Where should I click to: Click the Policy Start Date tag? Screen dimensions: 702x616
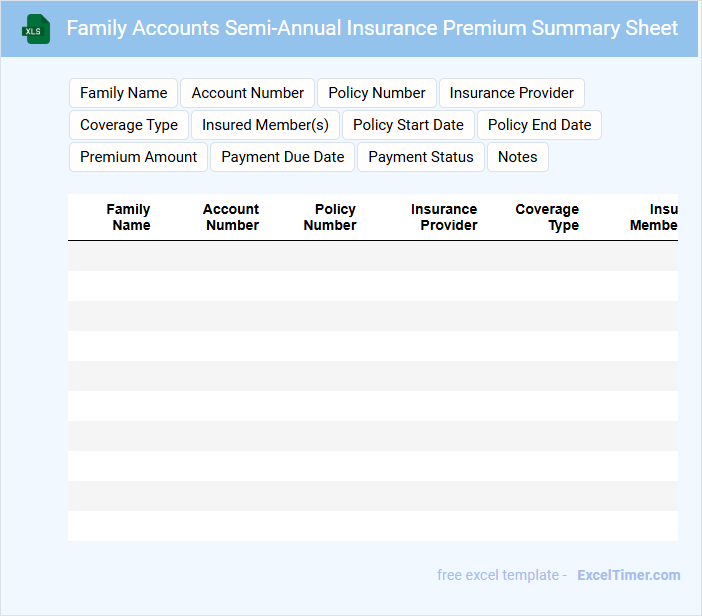(408, 125)
